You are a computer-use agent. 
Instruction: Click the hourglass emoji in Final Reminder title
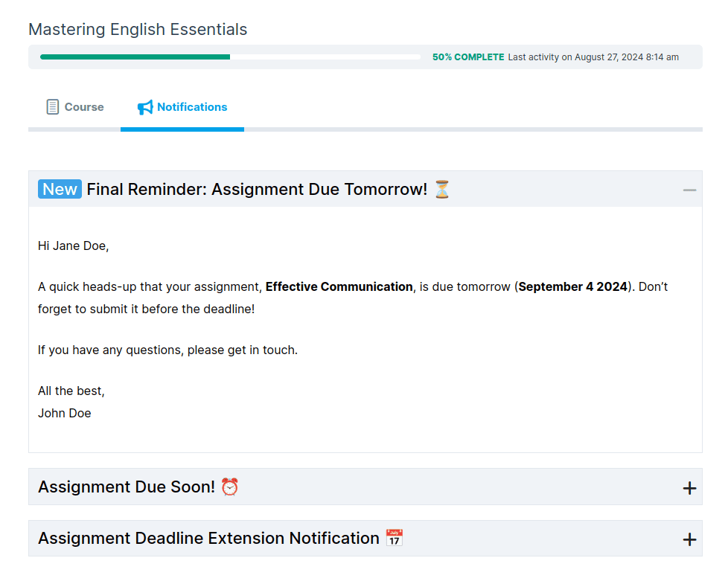pyautogui.click(x=442, y=190)
